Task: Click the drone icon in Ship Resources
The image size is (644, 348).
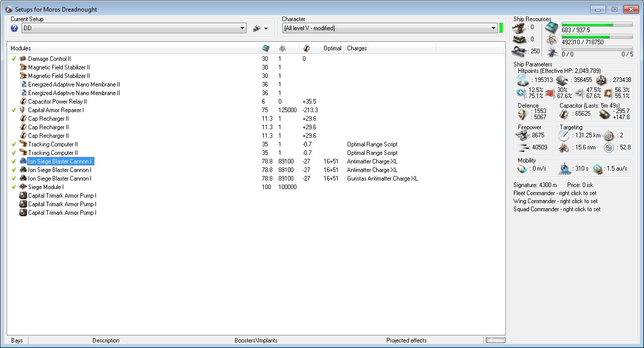Action: click(x=552, y=51)
